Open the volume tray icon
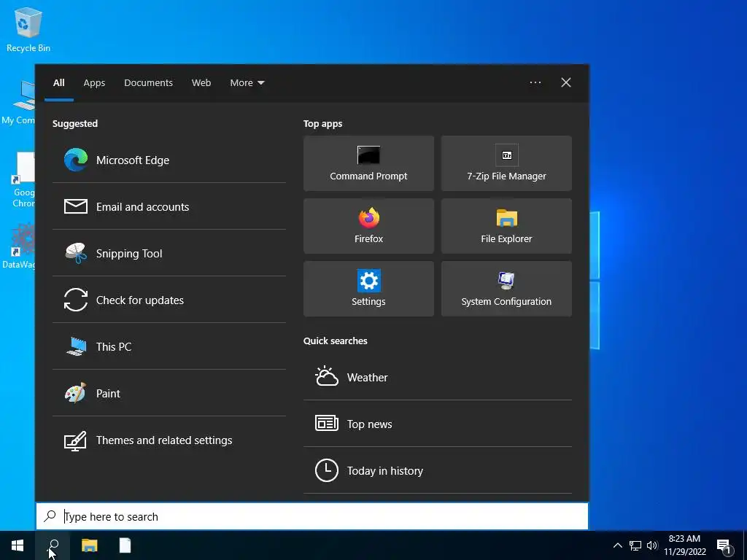747x560 pixels. click(x=652, y=545)
